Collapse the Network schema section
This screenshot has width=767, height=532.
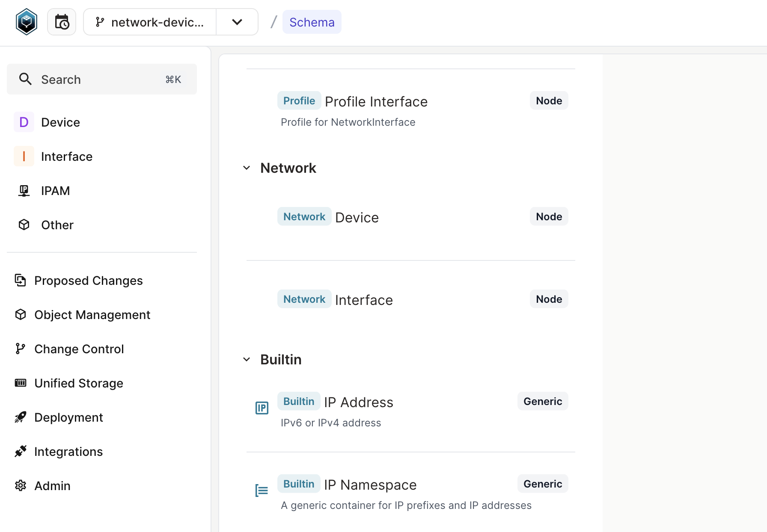pos(247,168)
